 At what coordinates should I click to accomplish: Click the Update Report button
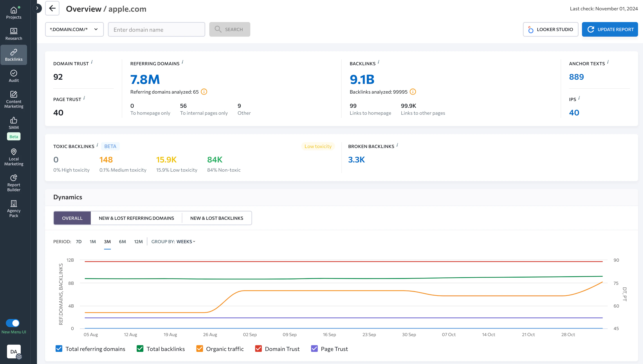click(610, 29)
